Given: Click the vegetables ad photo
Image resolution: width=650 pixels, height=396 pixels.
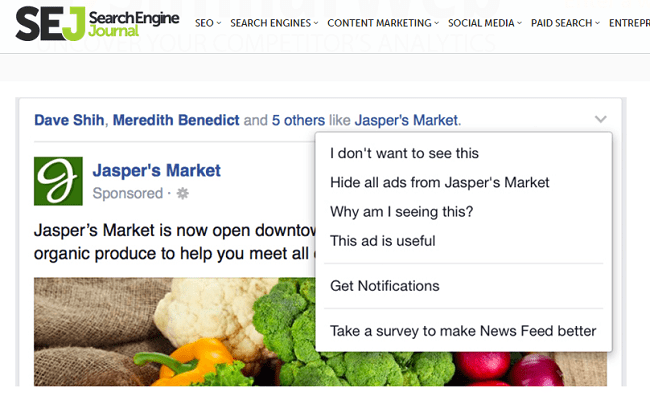Looking at the screenshot, I should [x=174, y=332].
